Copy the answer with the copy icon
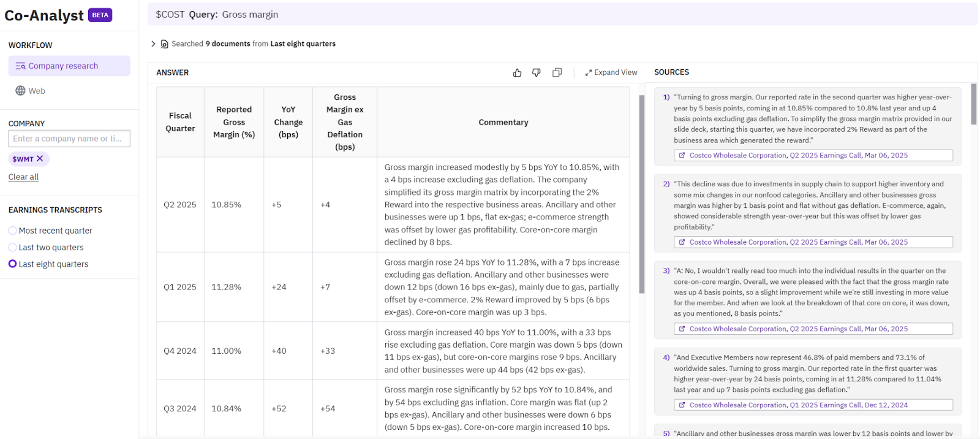980x439 pixels. [x=557, y=72]
